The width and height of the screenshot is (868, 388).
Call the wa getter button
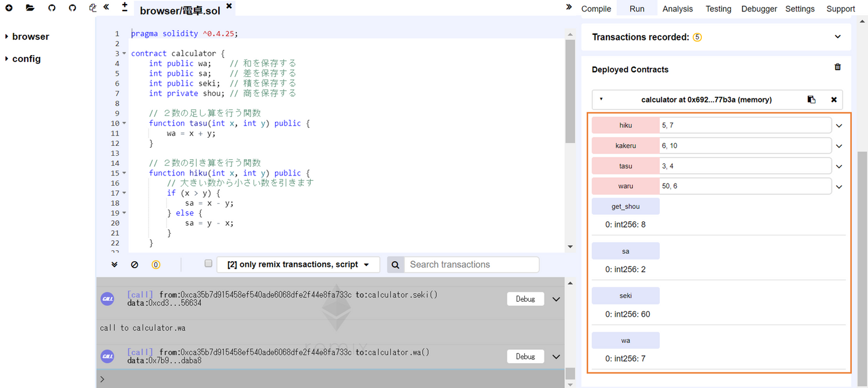626,341
